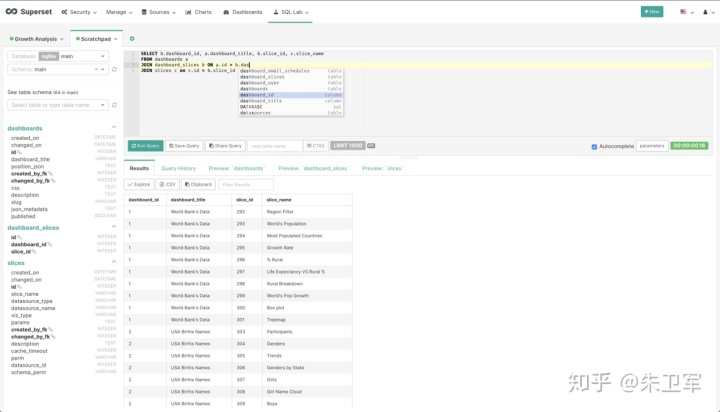
Task: Add a new query tab with plus icon
Action: (132, 39)
